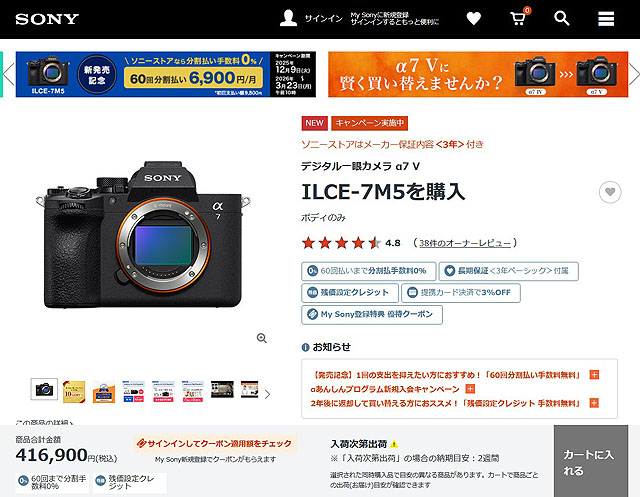
Task: Toggle wishlist heart beside ILCE-7M5 title
Action: click(610, 192)
